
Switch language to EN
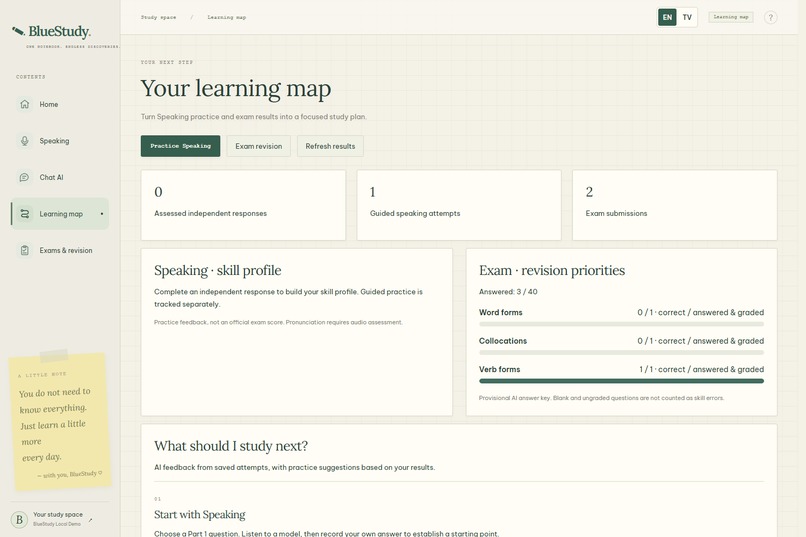point(667,17)
